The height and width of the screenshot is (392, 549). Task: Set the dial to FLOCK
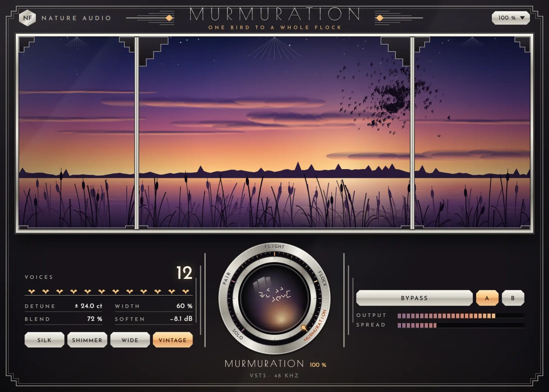(323, 278)
